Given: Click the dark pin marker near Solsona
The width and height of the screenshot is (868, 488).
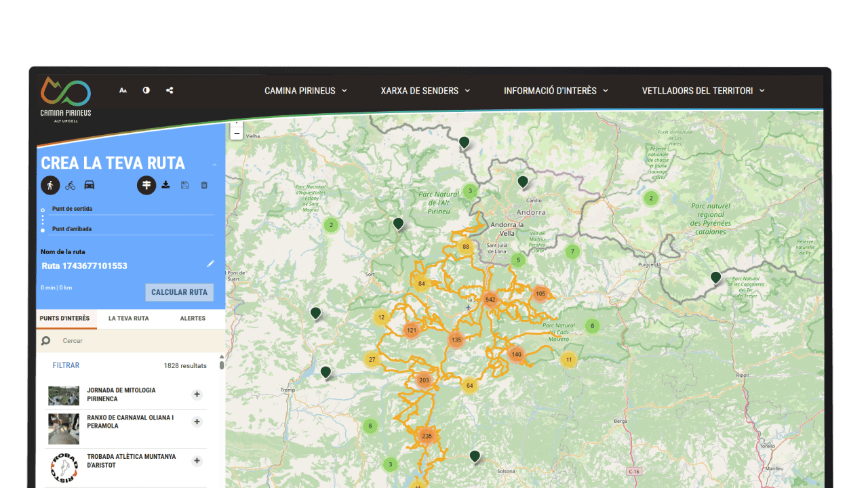Looking at the screenshot, I should 475,456.
